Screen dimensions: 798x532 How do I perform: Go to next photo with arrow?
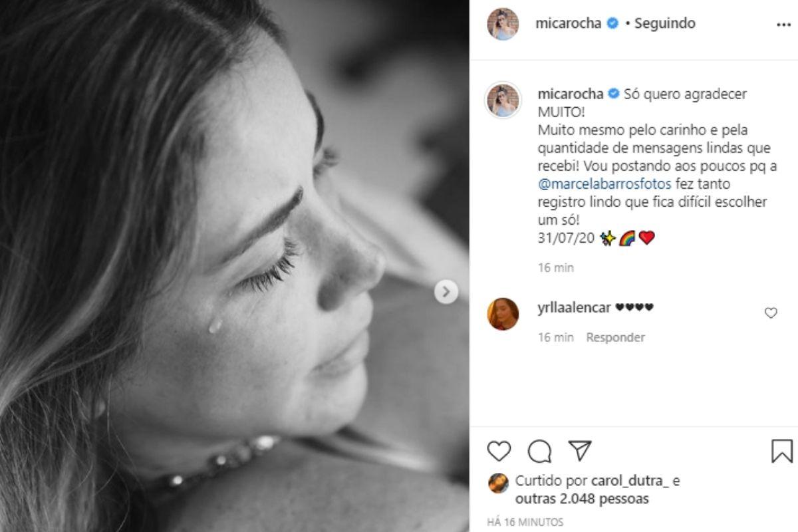(446, 291)
